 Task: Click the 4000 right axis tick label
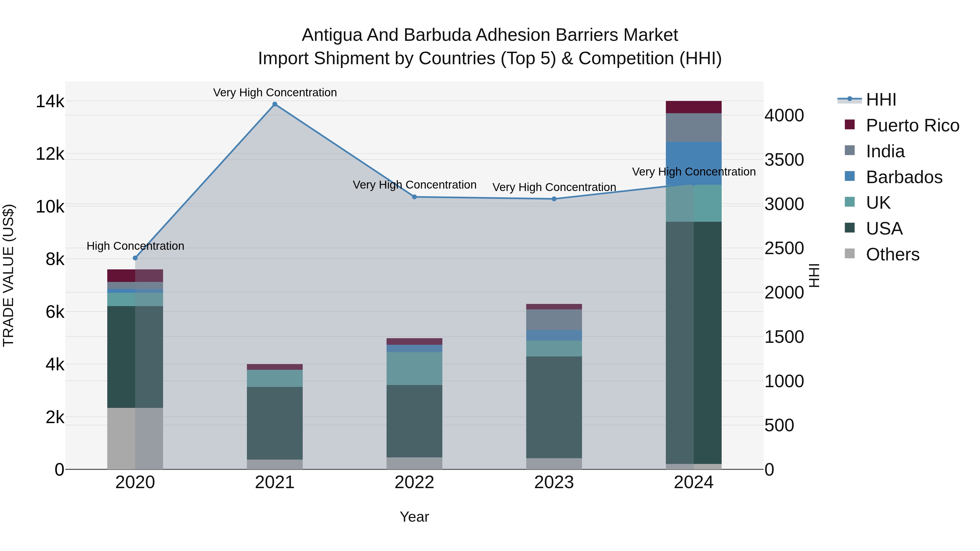pyautogui.click(x=785, y=116)
